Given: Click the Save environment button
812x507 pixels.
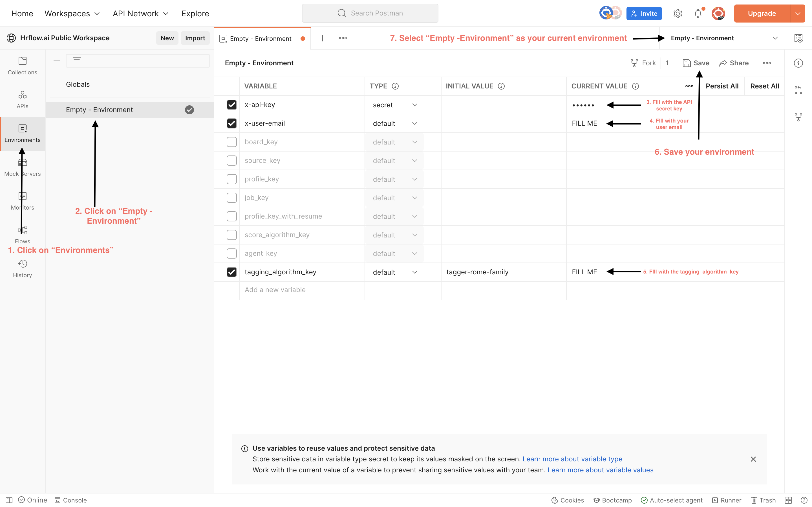Looking at the screenshot, I should click(x=696, y=63).
